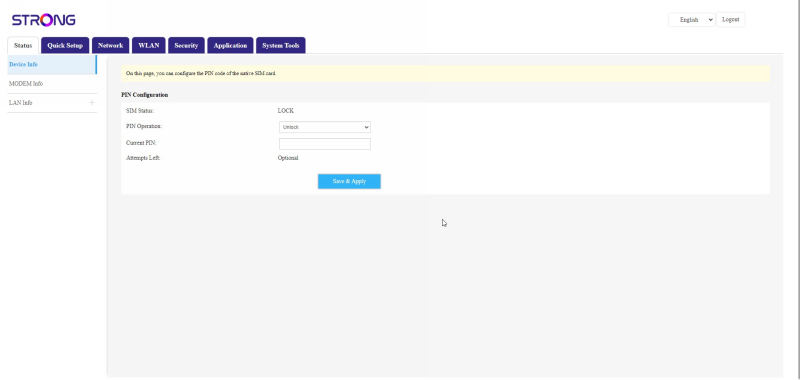Image resolution: width=800 pixels, height=380 pixels.
Task: Switch to the Quick Setup tab
Action: pos(65,45)
